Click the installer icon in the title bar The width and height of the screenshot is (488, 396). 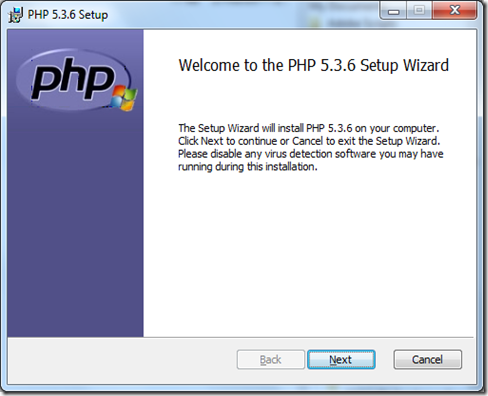(15, 15)
